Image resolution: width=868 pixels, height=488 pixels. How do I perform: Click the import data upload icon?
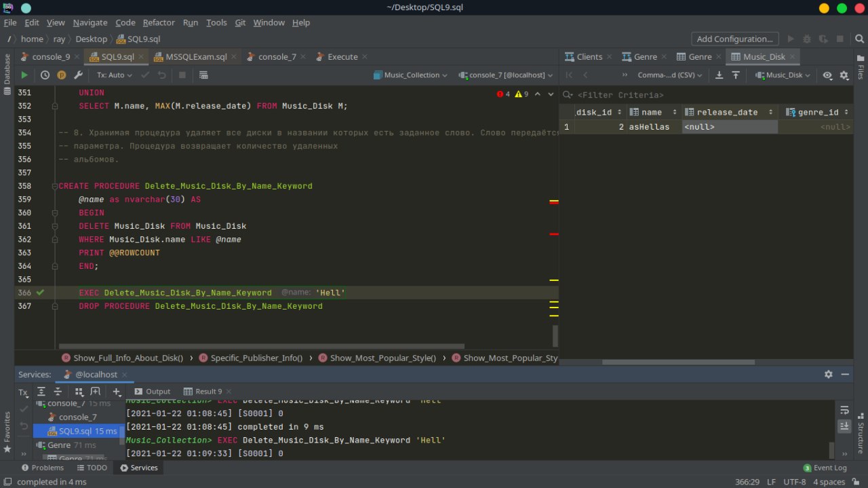tap(735, 75)
